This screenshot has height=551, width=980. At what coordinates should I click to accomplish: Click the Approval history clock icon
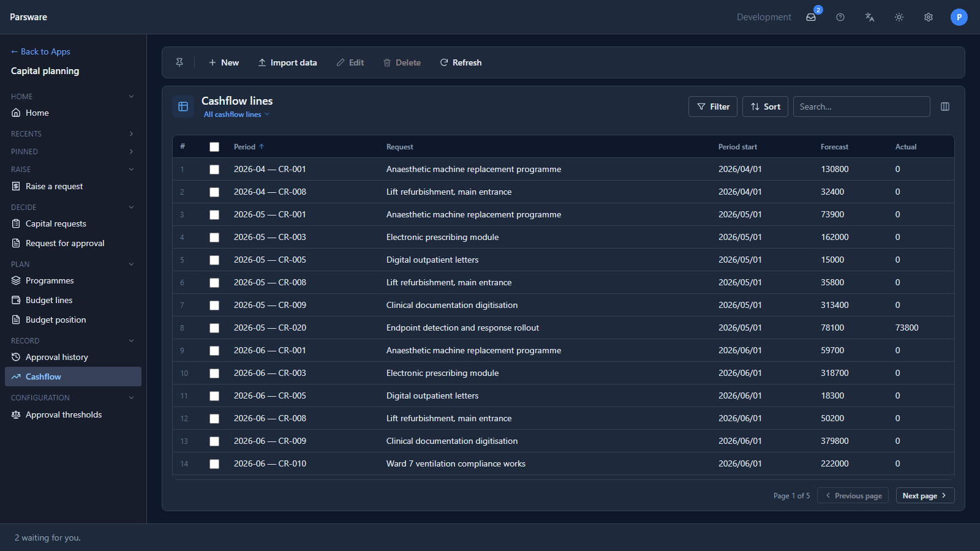[16, 357]
